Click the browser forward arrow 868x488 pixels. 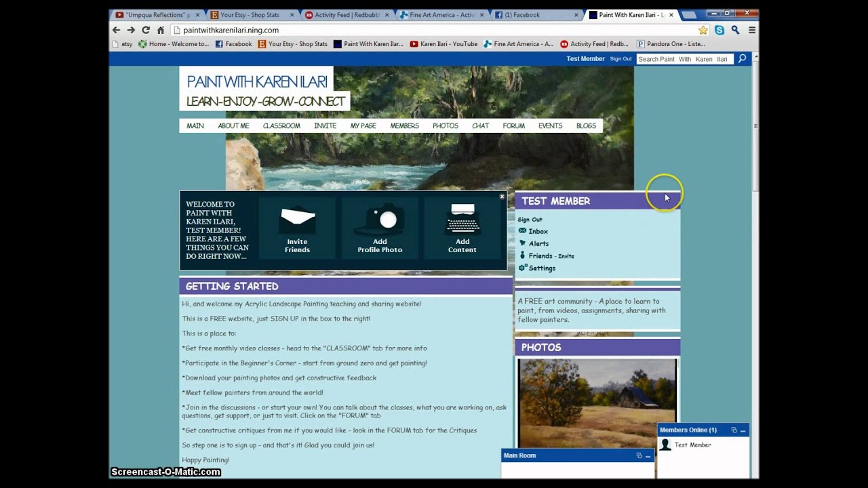pyautogui.click(x=131, y=30)
